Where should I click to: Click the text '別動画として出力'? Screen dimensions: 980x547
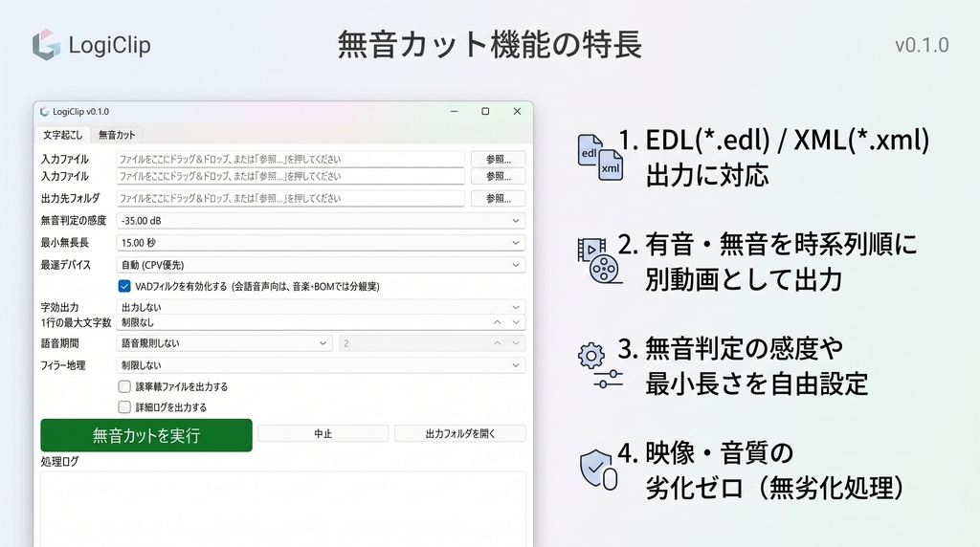tap(744, 279)
